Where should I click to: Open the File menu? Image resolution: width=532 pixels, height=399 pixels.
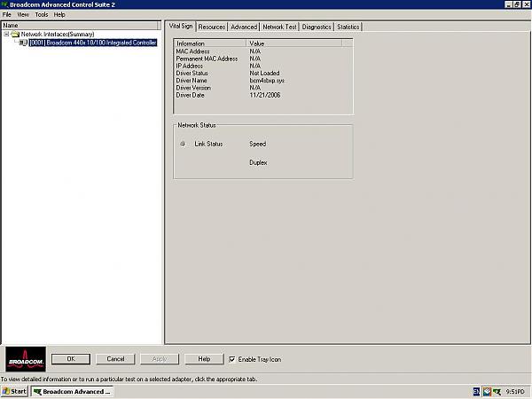click(7, 14)
